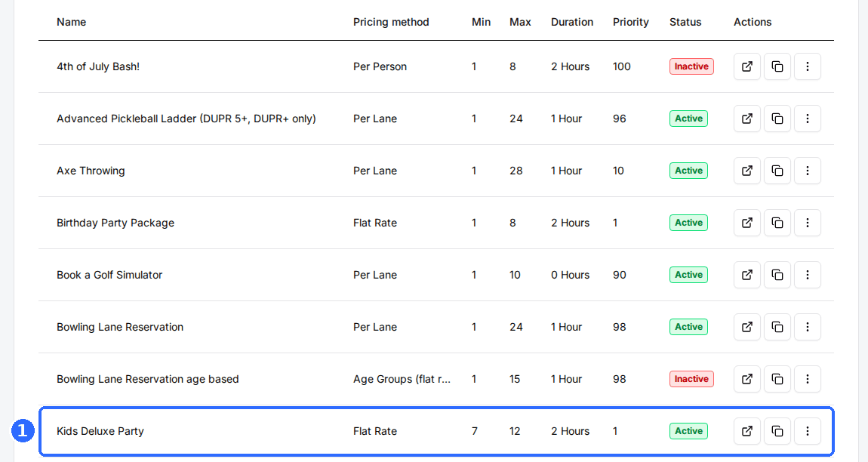Select the Kids Deluxe Party name
Viewport: 868px width, 462px height.
click(100, 431)
